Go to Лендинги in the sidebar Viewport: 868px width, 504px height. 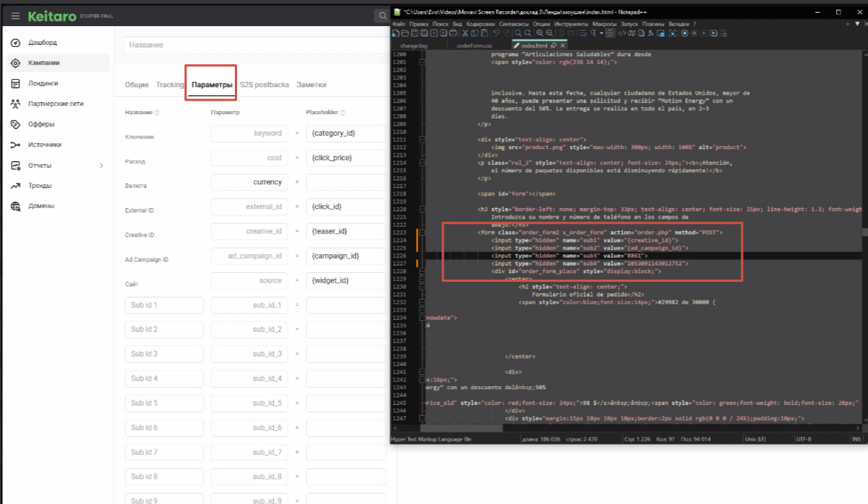click(x=43, y=84)
